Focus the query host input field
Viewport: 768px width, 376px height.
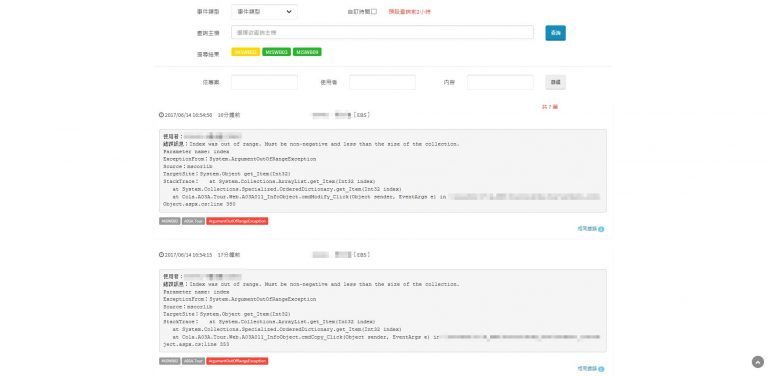click(382, 32)
